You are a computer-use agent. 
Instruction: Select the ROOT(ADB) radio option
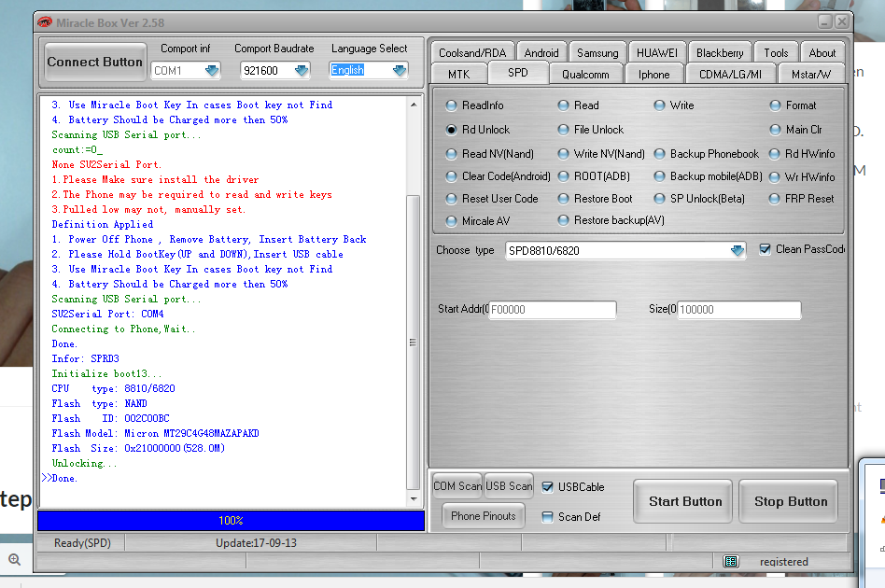tap(594, 176)
